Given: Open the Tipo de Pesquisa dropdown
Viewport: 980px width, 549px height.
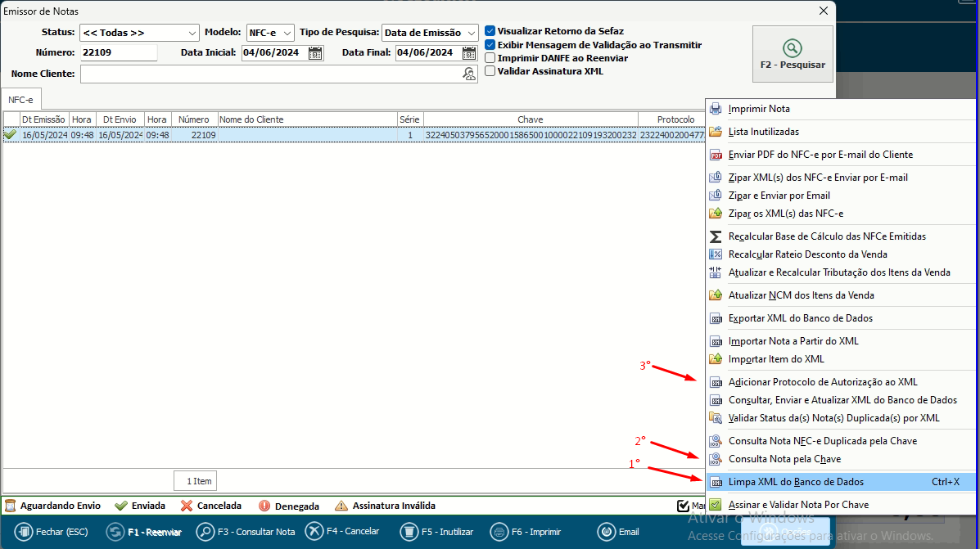Looking at the screenshot, I should 472,34.
